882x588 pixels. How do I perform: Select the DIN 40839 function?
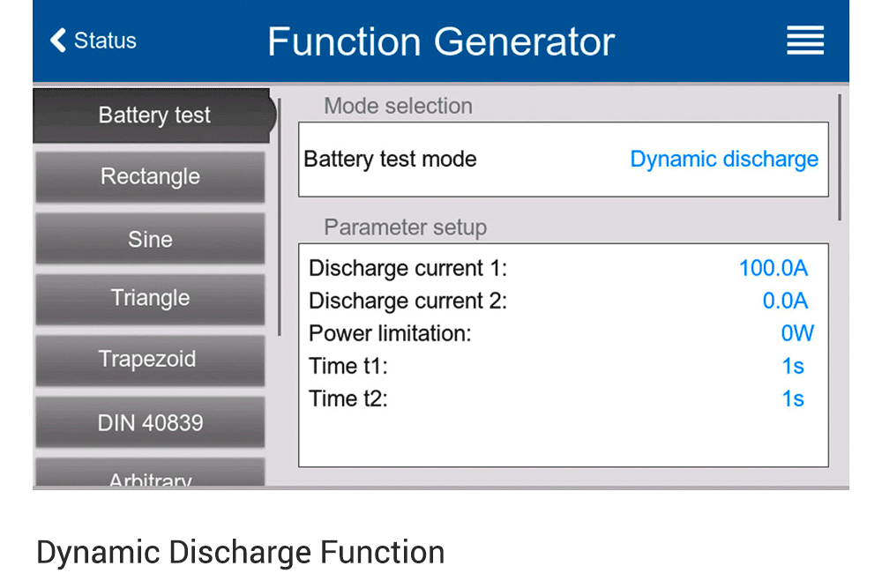pyautogui.click(x=150, y=422)
